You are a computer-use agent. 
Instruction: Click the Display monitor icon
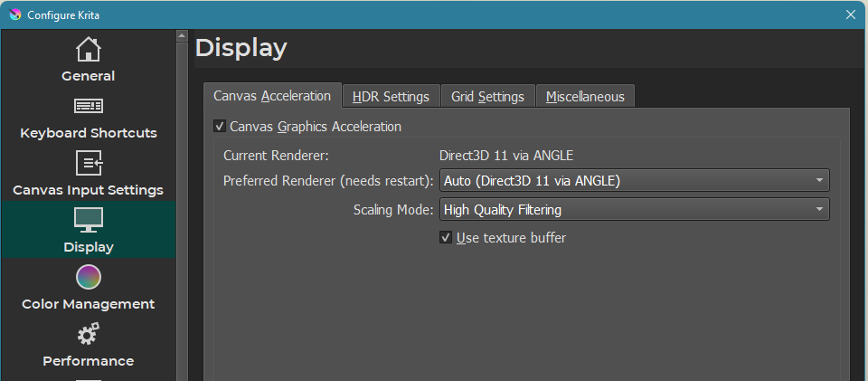point(88,220)
